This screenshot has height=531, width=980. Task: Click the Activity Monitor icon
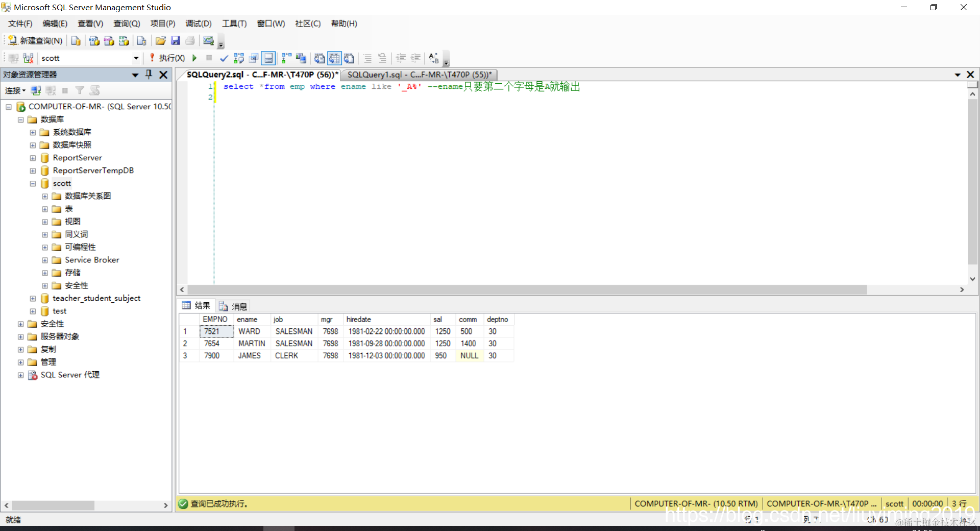click(x=208, y=41)
